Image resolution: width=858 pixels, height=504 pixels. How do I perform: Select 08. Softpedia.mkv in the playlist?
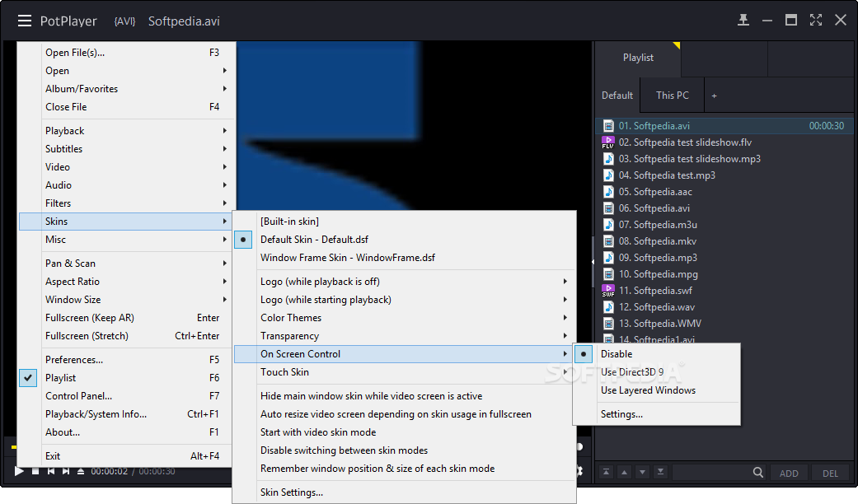pyautogui.click(x=724, y=241)
